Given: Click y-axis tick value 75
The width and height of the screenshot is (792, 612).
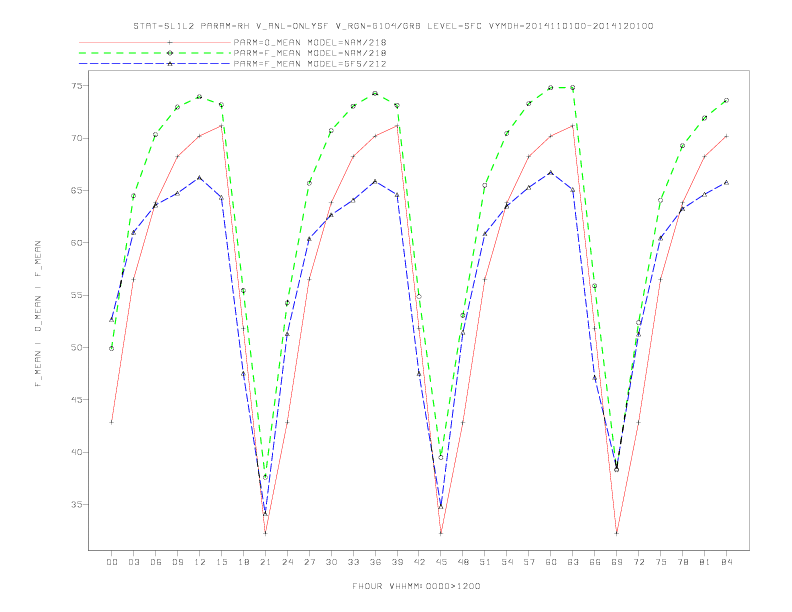Looking at the screenshot, I should (77, 86).
